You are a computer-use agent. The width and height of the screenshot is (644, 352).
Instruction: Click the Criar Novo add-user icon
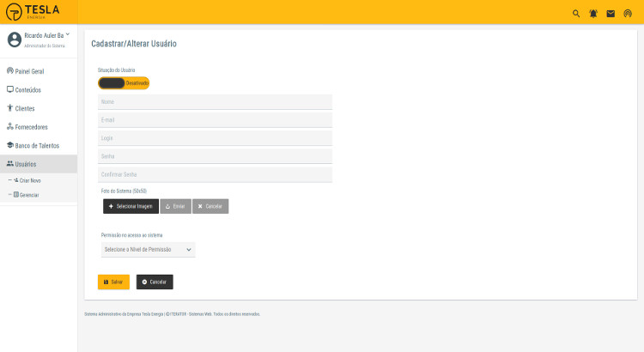16,180
